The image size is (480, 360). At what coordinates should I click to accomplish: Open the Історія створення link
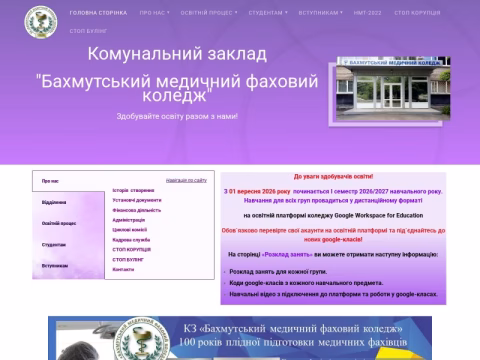point(133,190)
